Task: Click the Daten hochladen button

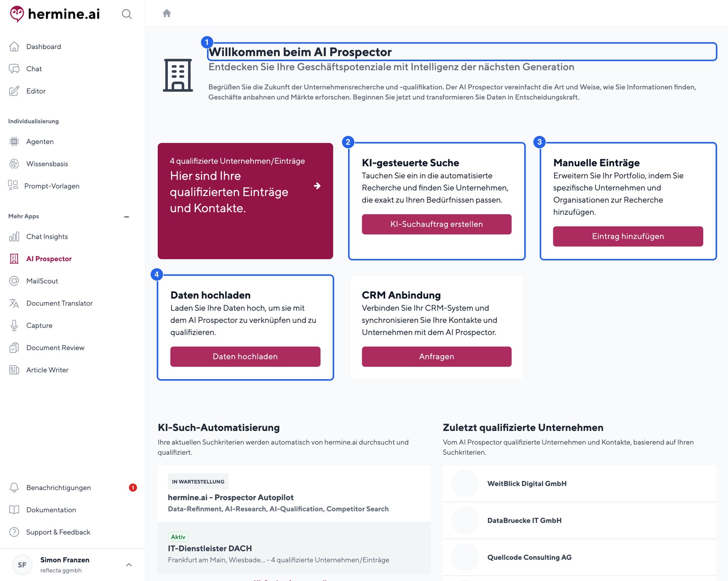Action: point(245,357)
